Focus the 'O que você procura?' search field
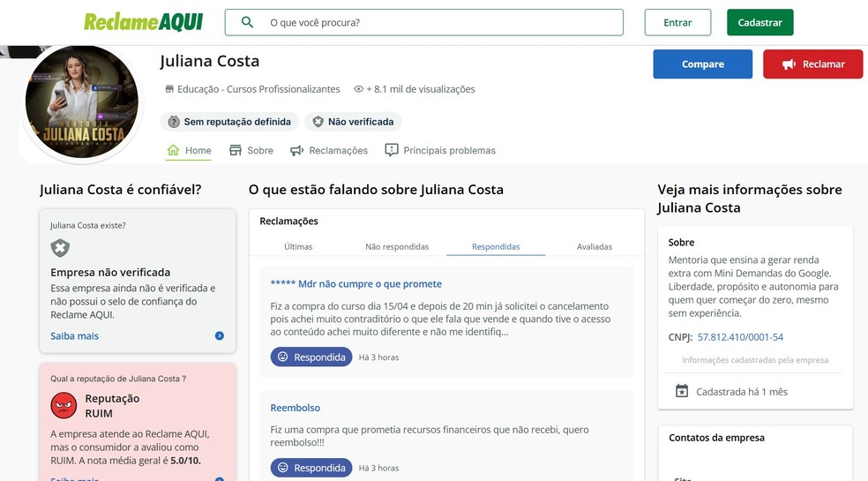 pyautogui.click(x=441, y=22)
